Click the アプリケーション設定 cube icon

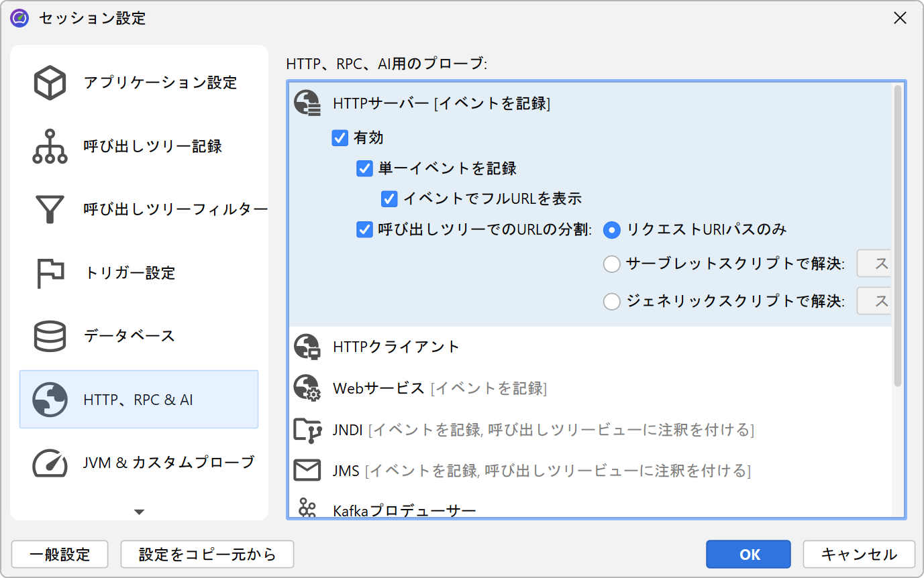point(50,83)
